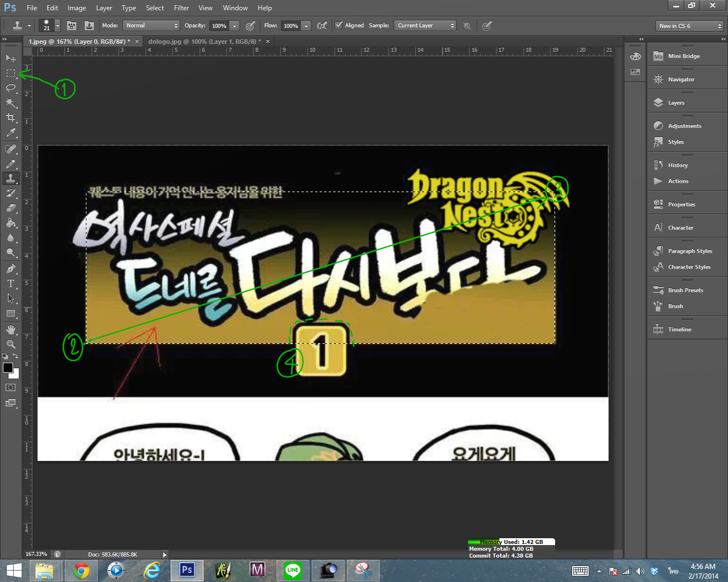Open the Brush panel from options bar

coord(72,26)
